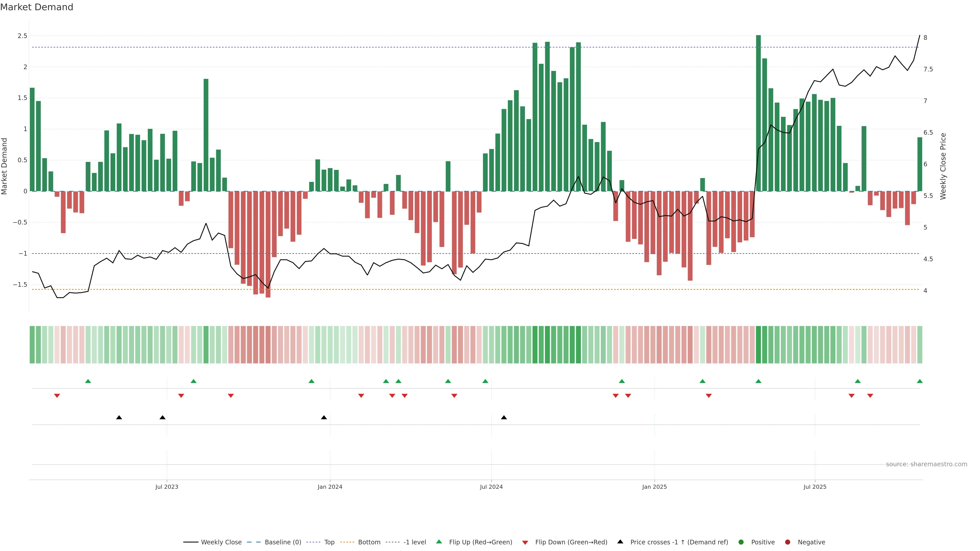Click the Bottom legend line icon
This screenshot has width=980, height=551.
pyautogui.click(x=347, y=542)
